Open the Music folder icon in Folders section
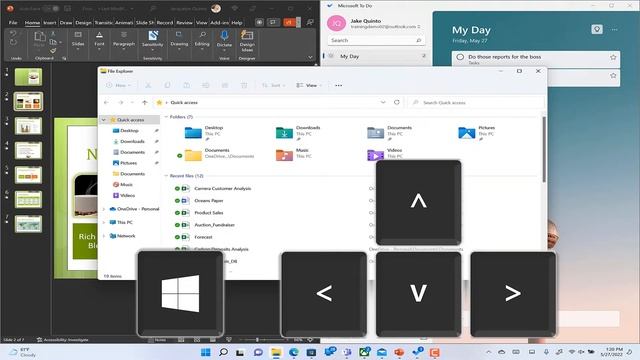Viewport: 640px width, 360px height. pos(284,155)
